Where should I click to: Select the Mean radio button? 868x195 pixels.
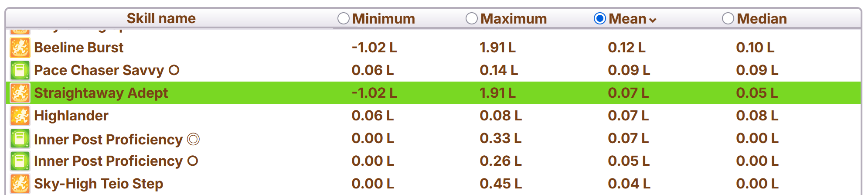pyautogui.click(x=600, y=18)
